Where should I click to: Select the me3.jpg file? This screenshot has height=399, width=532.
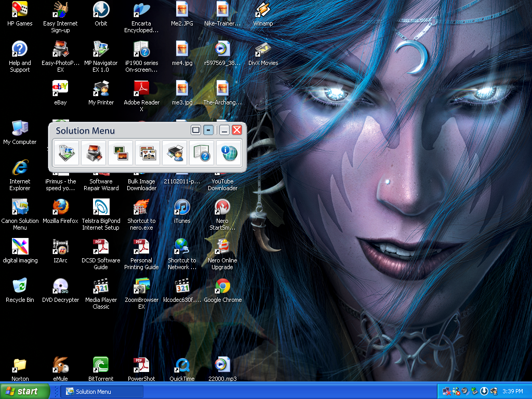point(182,92)
